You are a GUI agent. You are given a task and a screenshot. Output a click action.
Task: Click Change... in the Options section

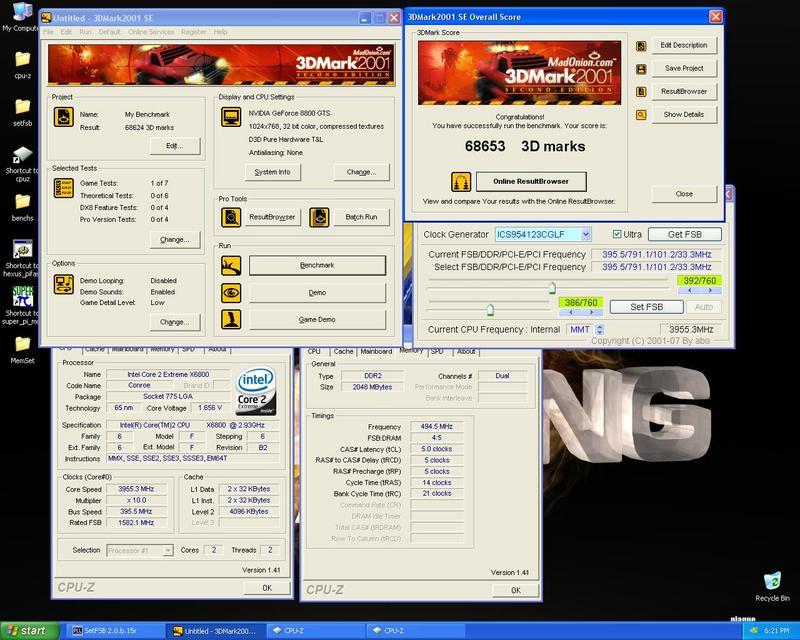(175, 322)
